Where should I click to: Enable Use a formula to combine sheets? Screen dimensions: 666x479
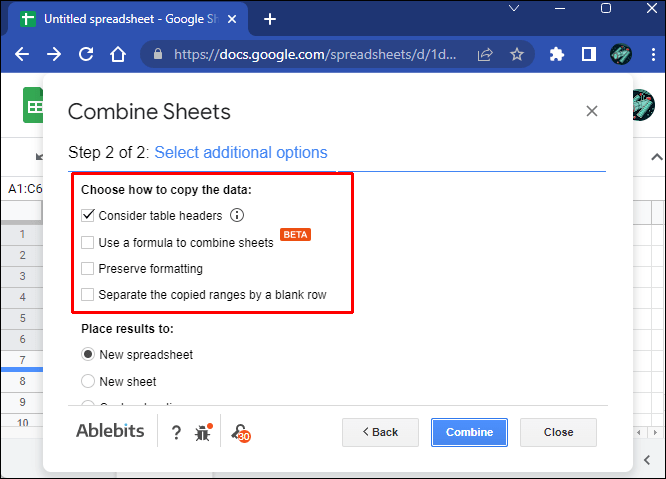point(88,242)
